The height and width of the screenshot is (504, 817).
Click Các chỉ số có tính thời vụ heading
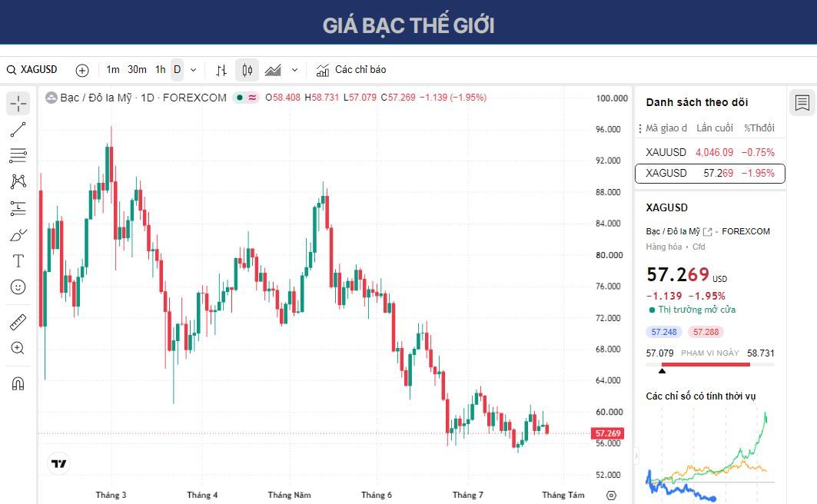coord(701,396)
